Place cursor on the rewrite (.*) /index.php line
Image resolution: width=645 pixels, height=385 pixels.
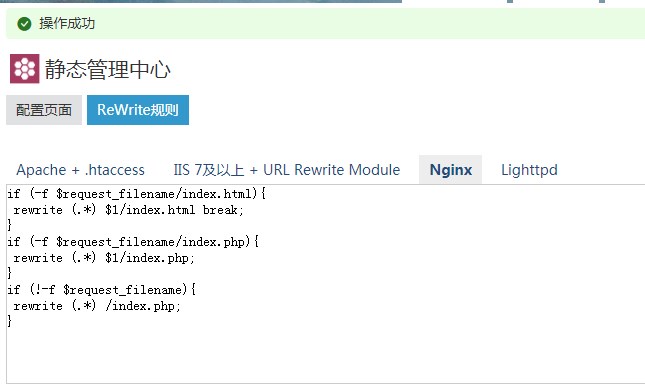tap(97, 306)
